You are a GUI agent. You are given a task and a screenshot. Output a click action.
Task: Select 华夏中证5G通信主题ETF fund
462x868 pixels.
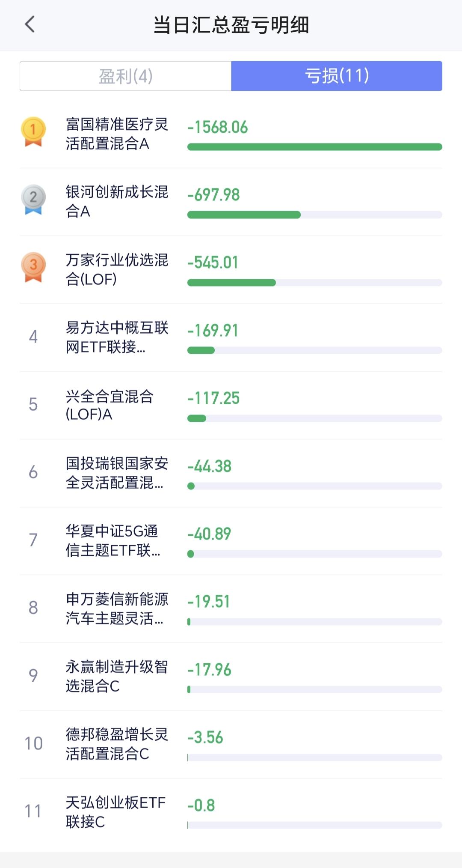click(231, 541)
